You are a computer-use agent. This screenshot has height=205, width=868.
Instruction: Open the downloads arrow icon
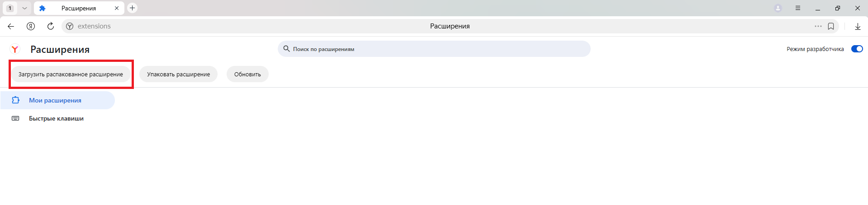(858, 26)
